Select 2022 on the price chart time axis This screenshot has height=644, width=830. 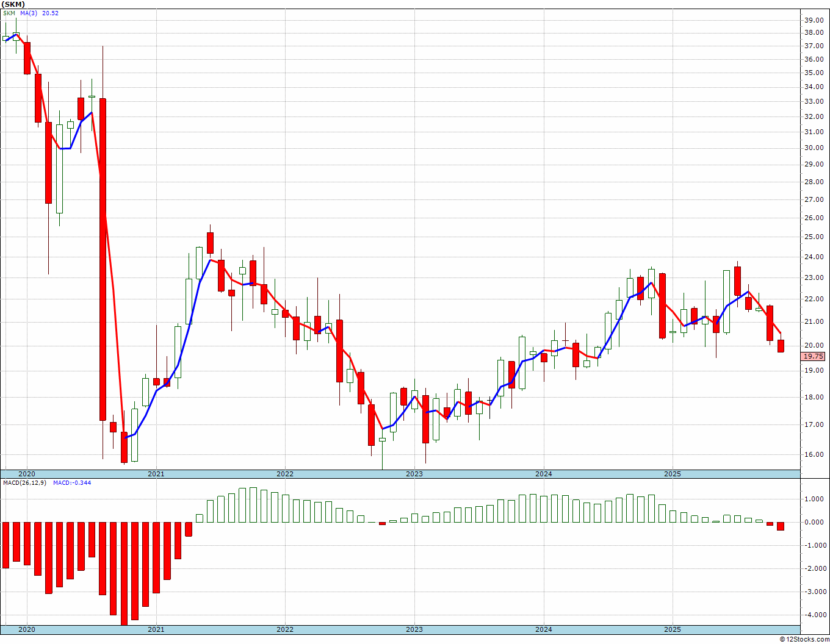pos(285,474)
